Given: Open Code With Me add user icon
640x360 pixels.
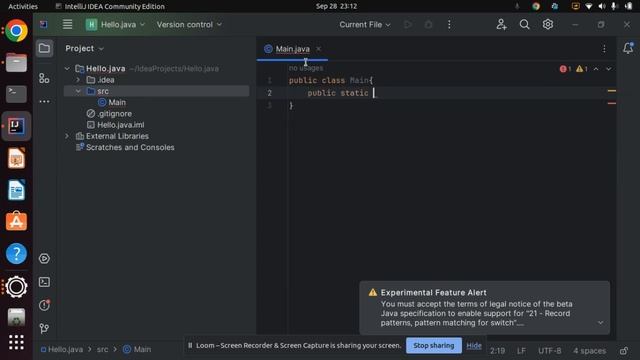Looking at the screenshot, I should [502, 24].
